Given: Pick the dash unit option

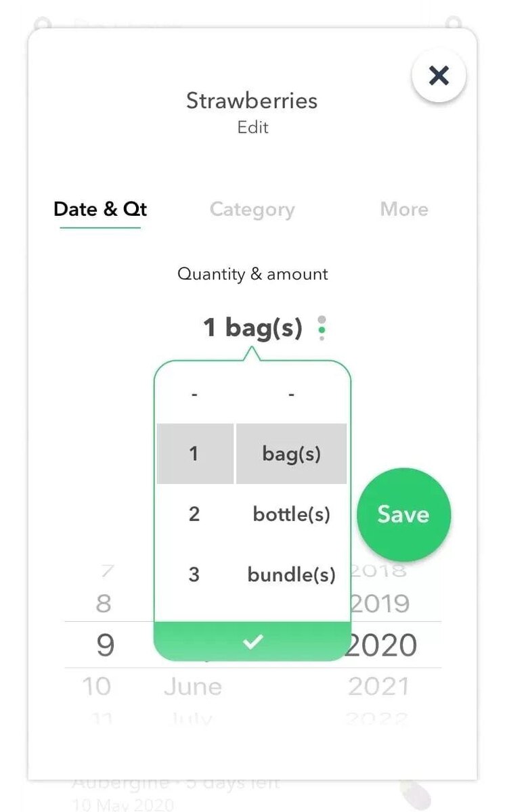Looking at the screenshot, I should point(291,394).
